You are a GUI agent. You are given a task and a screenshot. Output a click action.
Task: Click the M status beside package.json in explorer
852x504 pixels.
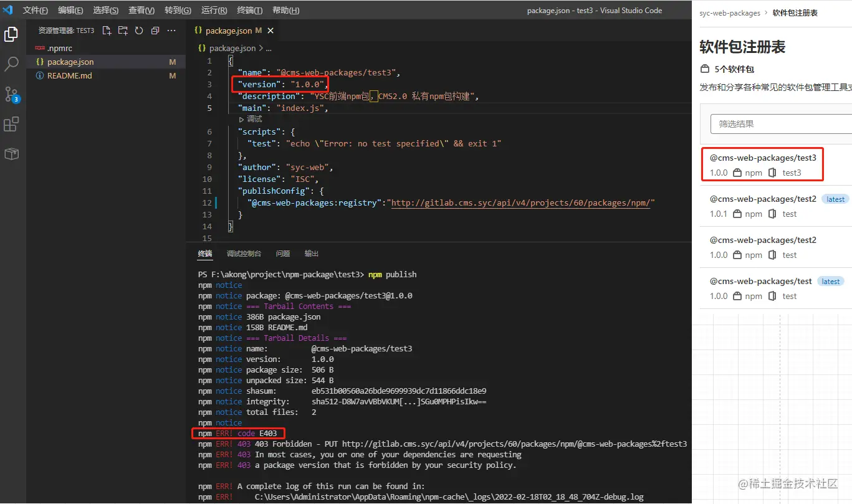[x=173, y=62]
